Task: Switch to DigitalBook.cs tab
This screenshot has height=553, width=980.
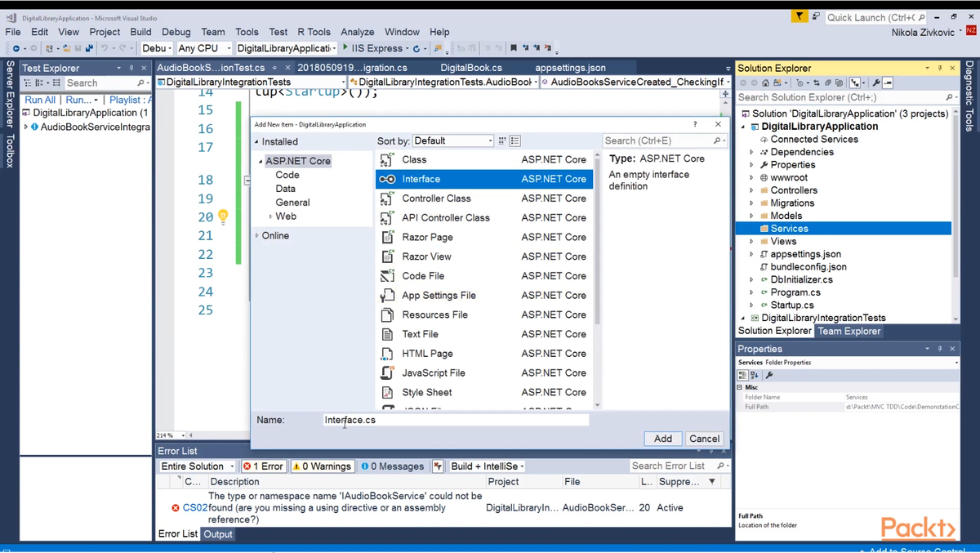Action: click(x=471, y=68)
